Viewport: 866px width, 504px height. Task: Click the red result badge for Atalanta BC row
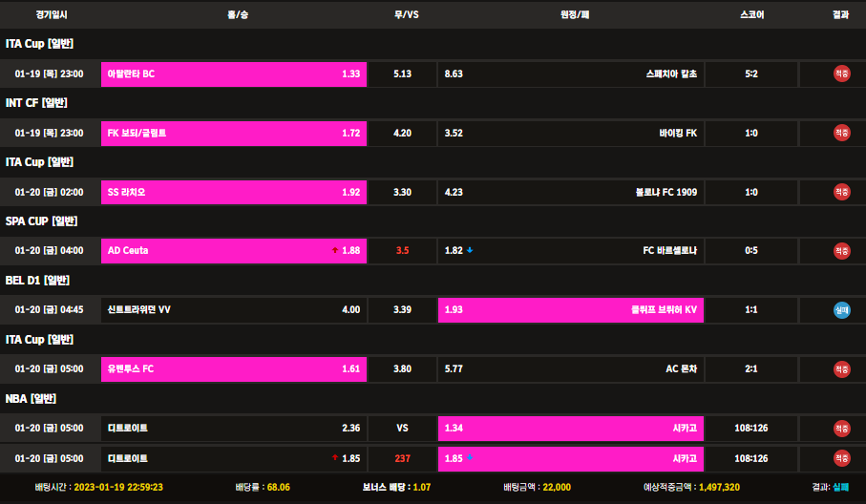pos(841,73)
